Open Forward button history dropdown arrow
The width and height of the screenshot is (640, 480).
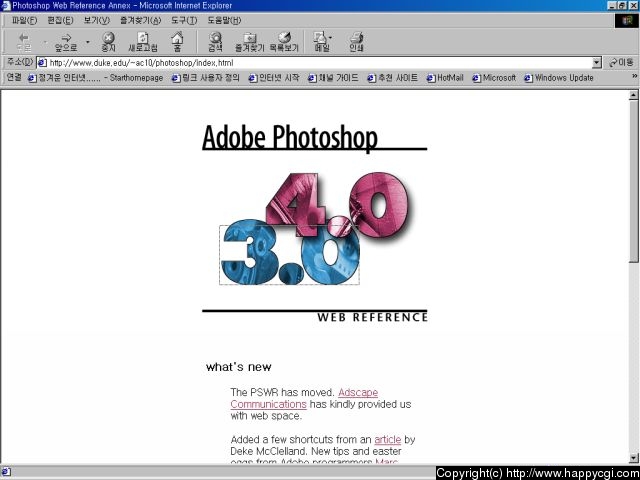87,42
